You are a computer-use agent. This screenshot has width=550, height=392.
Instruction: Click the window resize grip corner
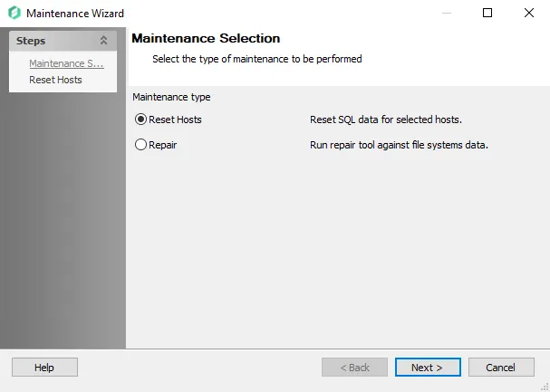545,387
